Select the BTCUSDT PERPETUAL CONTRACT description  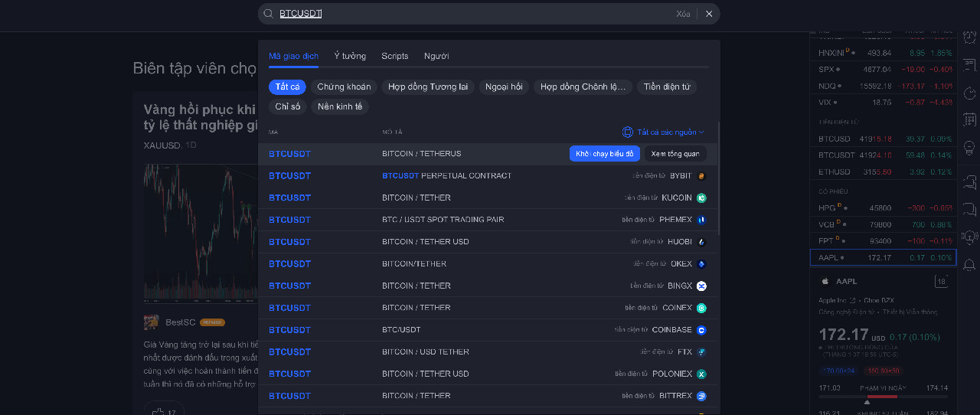click(x=447, y=176)
